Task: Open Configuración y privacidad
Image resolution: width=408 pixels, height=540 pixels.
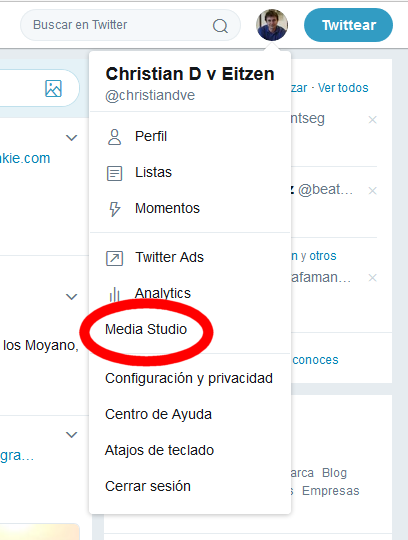Action: [x=189, y=378]
